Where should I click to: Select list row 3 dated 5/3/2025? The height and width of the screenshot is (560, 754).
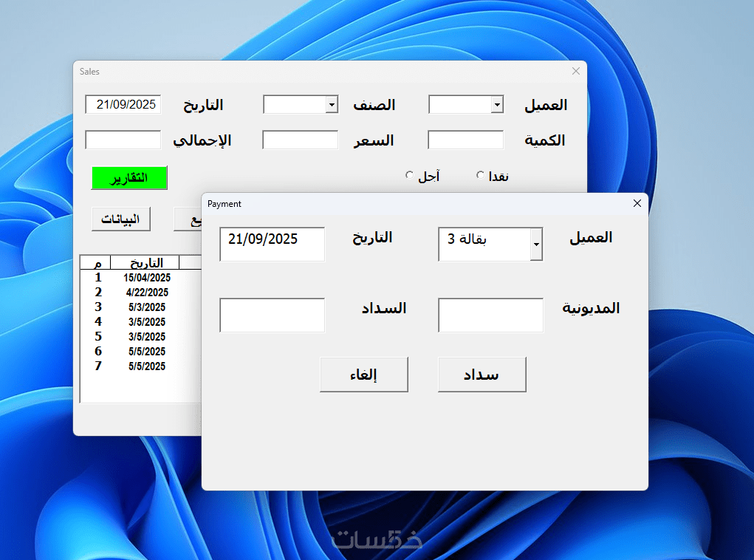point(140,307)
